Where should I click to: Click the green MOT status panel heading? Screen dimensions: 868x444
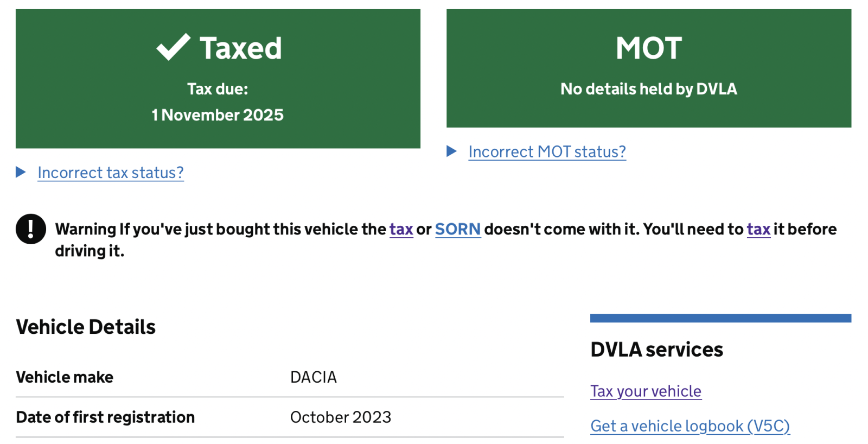point(649,48)
